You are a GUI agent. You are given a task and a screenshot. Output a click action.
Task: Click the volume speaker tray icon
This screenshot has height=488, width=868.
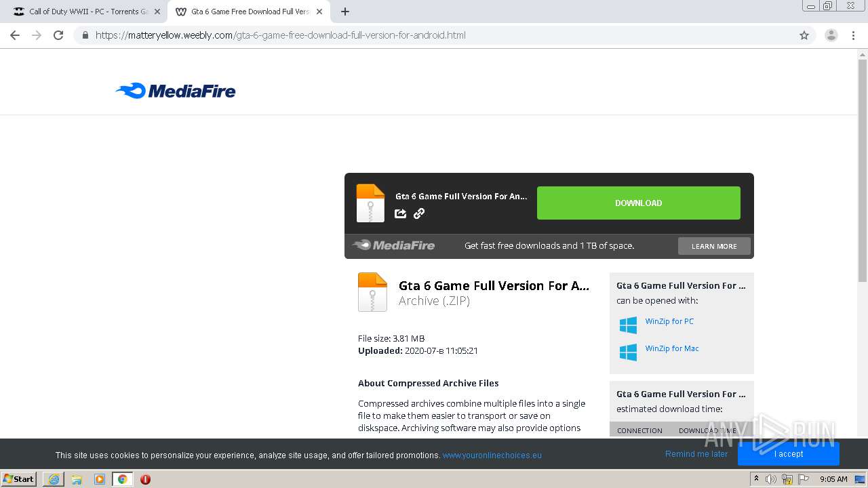coord(771,479)
